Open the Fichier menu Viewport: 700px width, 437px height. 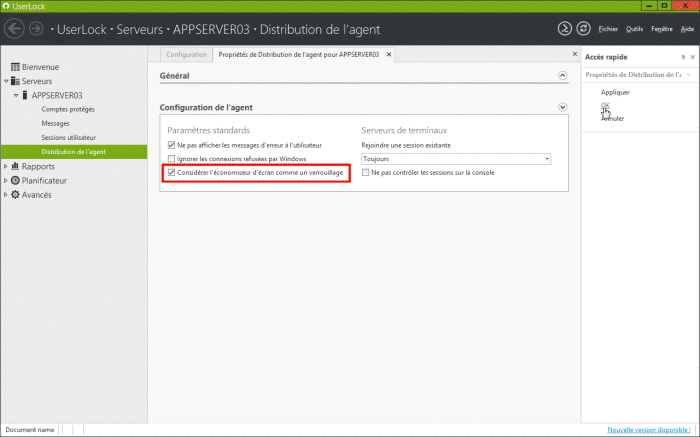coord(608,29)
